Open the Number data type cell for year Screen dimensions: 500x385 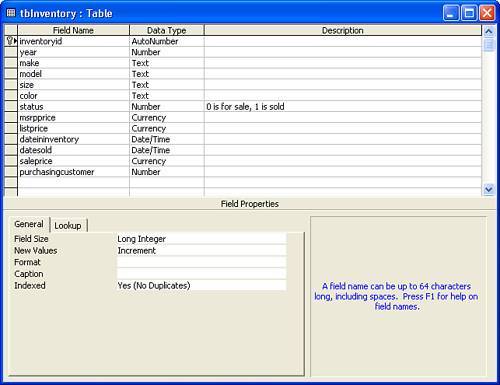click(x=167, y=52)
